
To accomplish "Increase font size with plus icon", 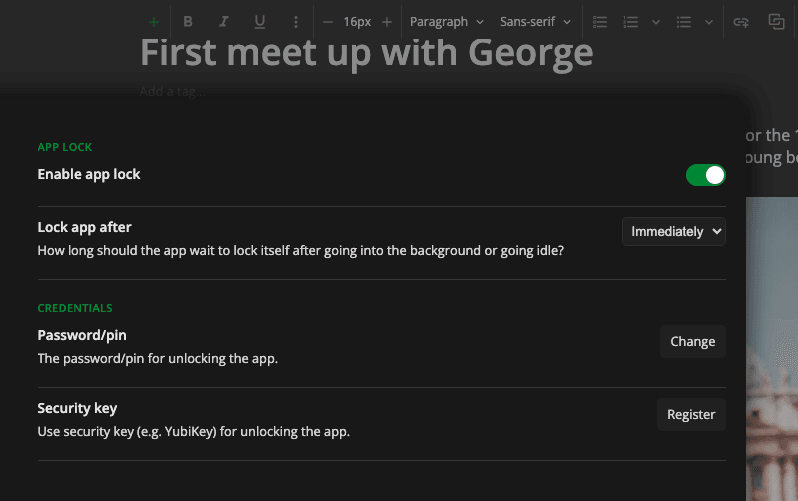I will (x=387, y=21).
